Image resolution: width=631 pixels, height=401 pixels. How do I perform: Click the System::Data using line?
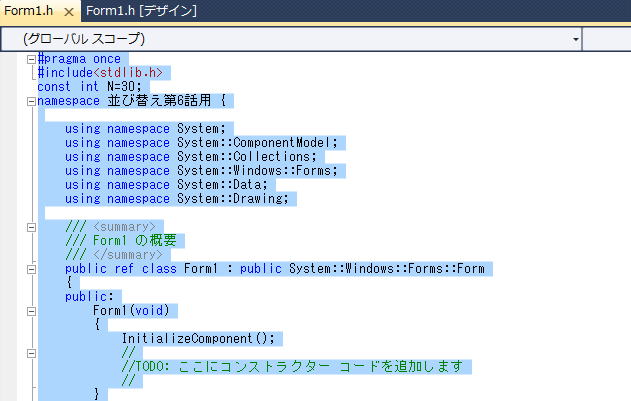coord(166,185)
